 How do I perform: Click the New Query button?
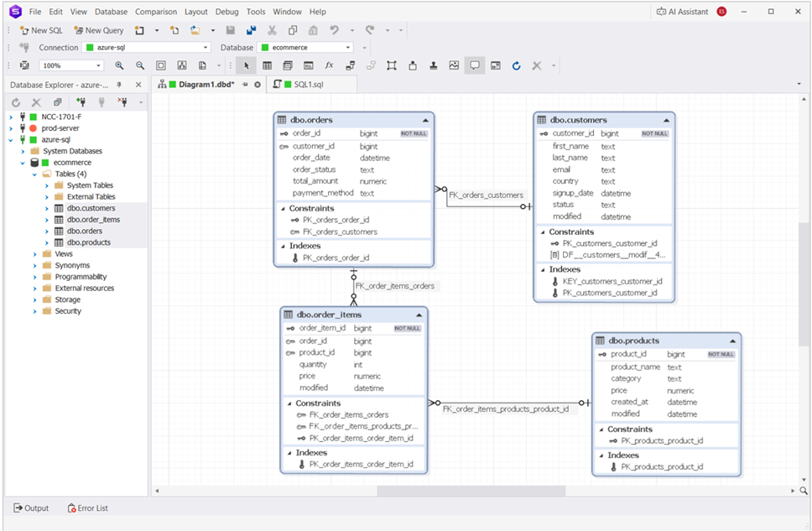(98, 30)
